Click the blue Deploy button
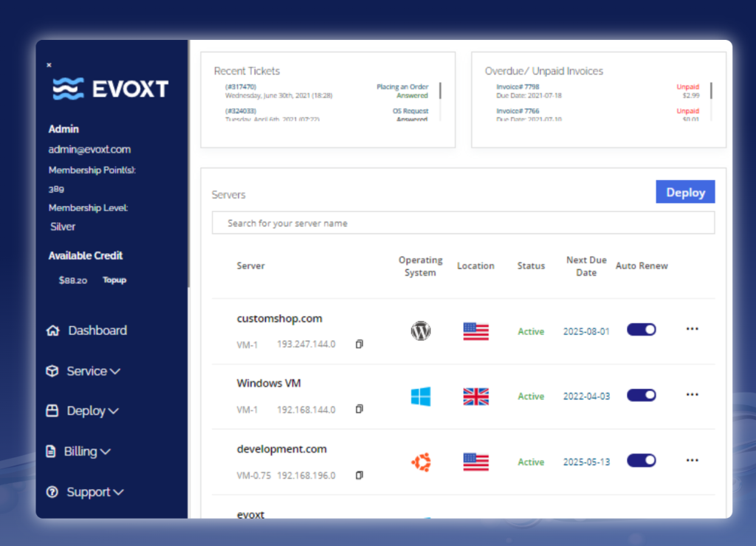The image size is (756, 546). 685,192
